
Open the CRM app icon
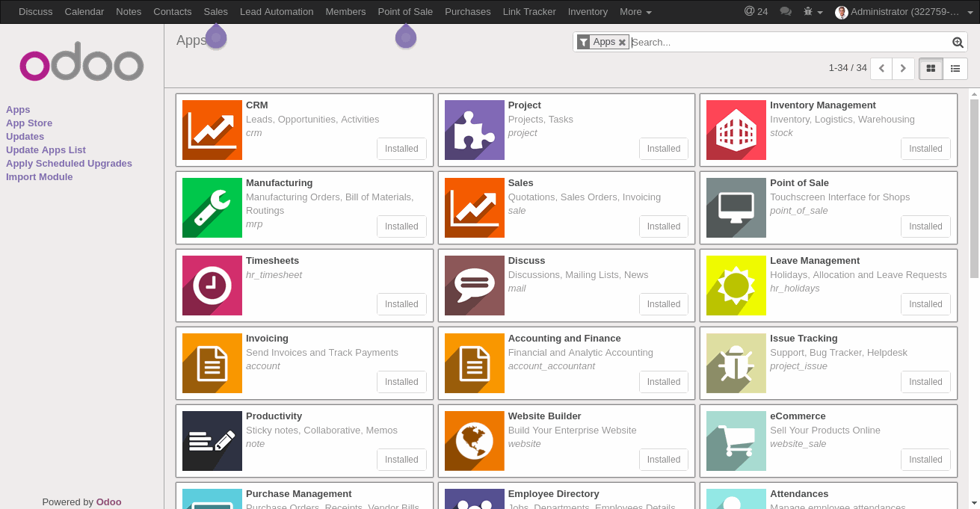pyautogui.click(x=212, y=130)
